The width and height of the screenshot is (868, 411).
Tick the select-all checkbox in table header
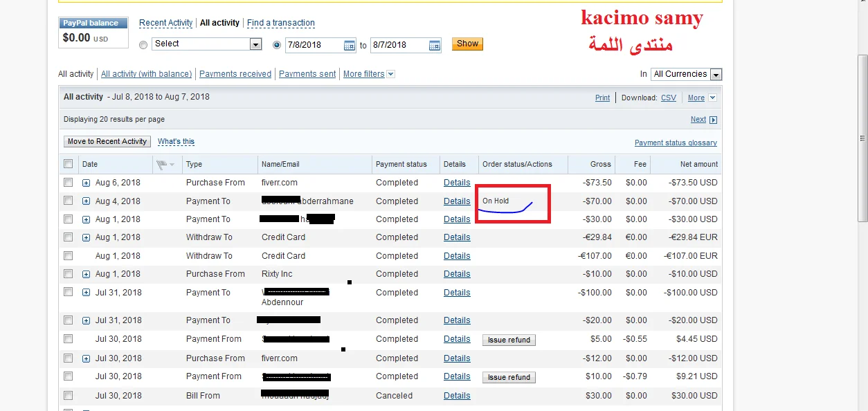pos(68,164)
